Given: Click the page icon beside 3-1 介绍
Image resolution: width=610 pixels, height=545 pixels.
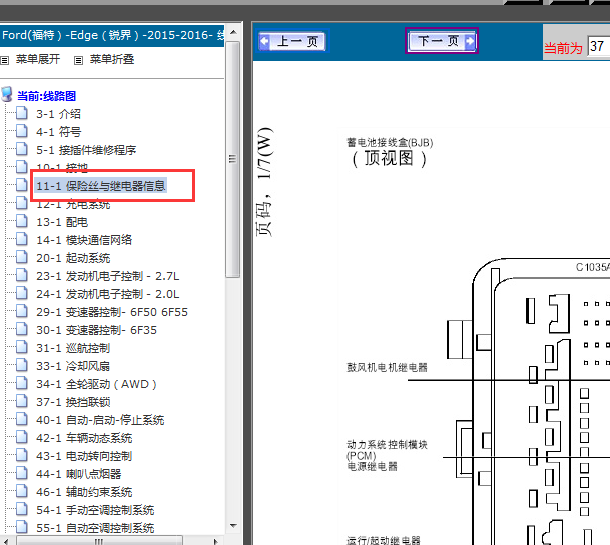Looking at the screenshot, I should tap(22, 112).
